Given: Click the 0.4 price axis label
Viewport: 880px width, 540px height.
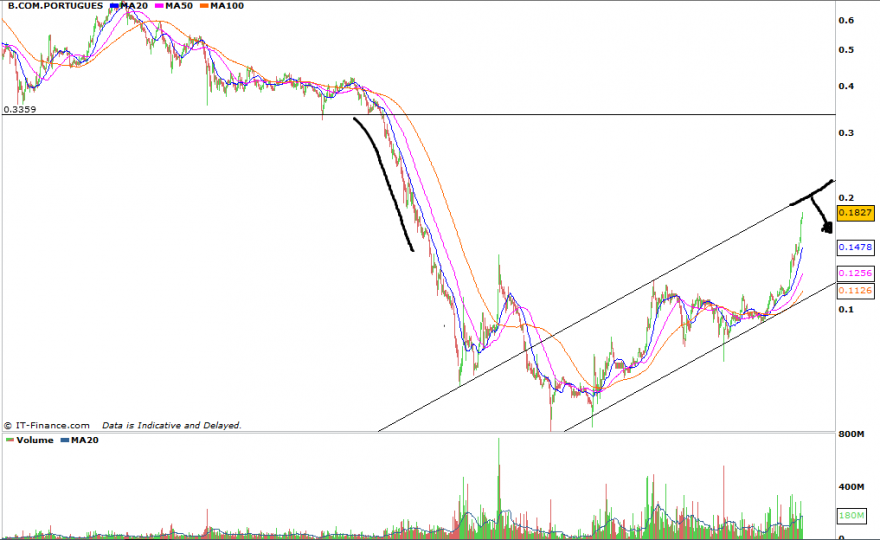Looking at the screenshot, I should click(846, 86).
